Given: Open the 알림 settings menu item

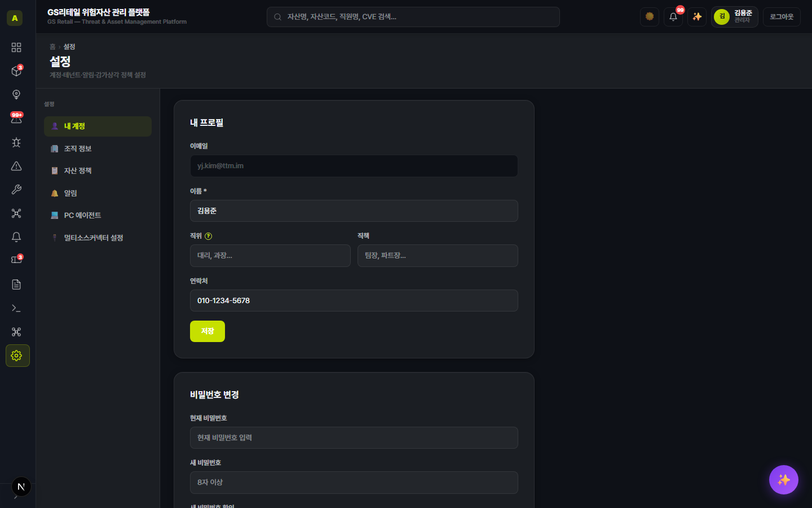Looking at the screenshot, I should coord(98,193).
